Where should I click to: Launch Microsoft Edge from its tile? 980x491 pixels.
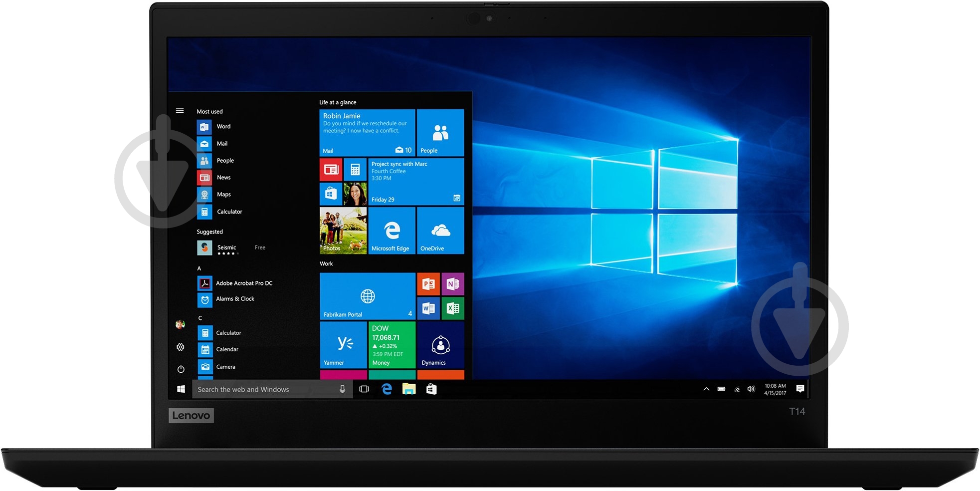click(x=392, y=231)
